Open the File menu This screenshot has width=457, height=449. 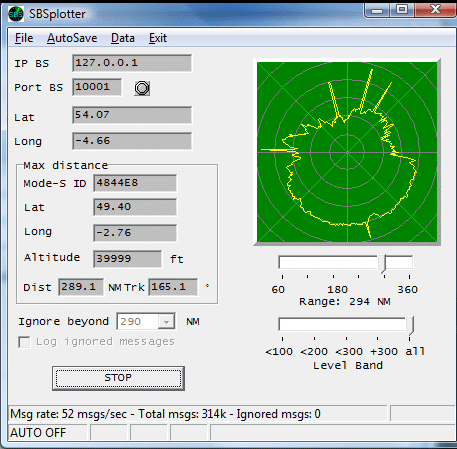pos(24,38)
